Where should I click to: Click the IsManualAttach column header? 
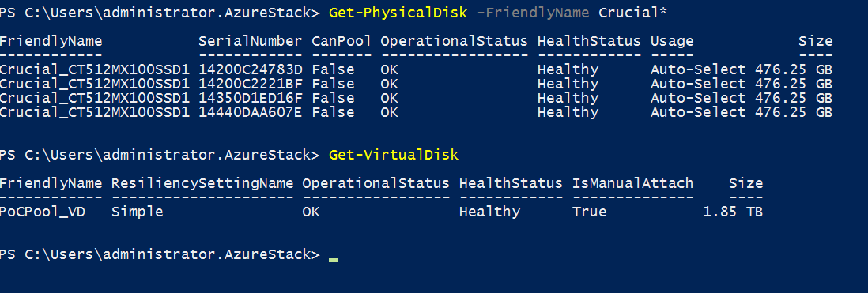pyautogui.click(x=632, y=183)
